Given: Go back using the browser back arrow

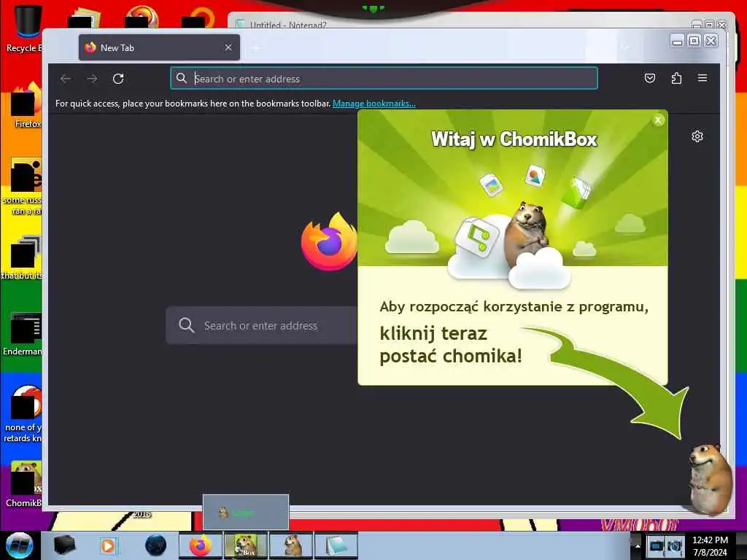Looking at the screenshot, I should tap(66, 79).
